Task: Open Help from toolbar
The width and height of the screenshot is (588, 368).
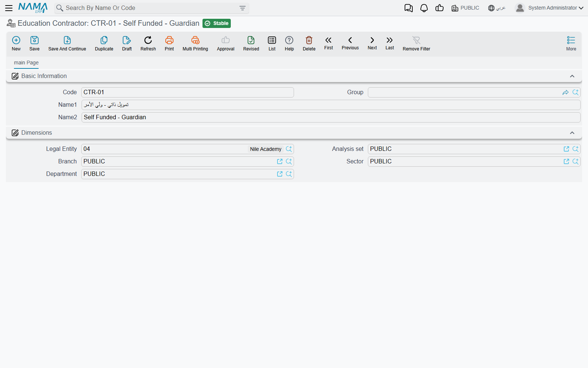Action: (289, 43)
